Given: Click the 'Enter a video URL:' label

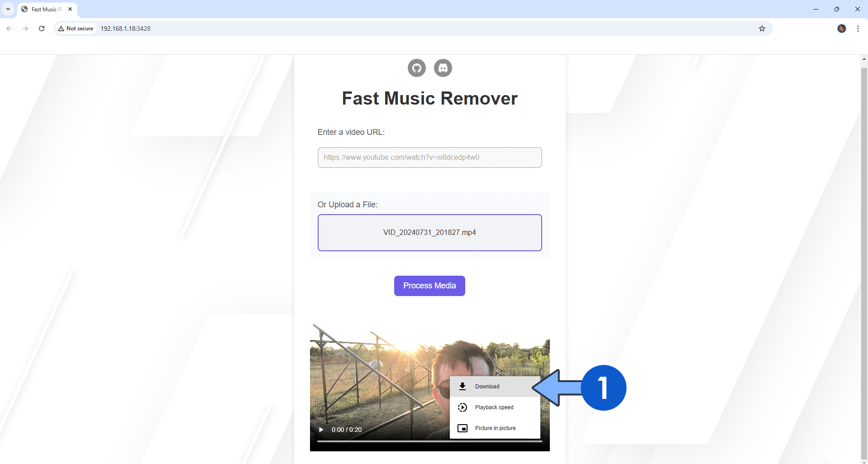Looking at the screenshot, I should 351,132.
